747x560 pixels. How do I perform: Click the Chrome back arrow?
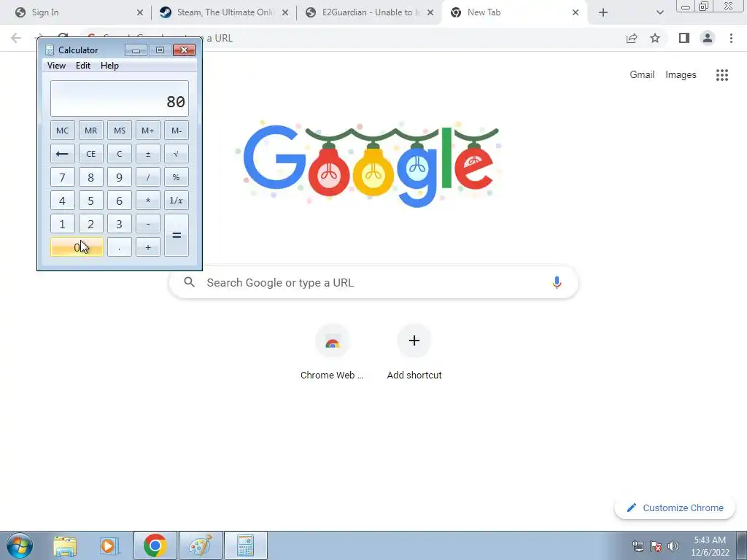pyautogui.click(x=16, y=38)
